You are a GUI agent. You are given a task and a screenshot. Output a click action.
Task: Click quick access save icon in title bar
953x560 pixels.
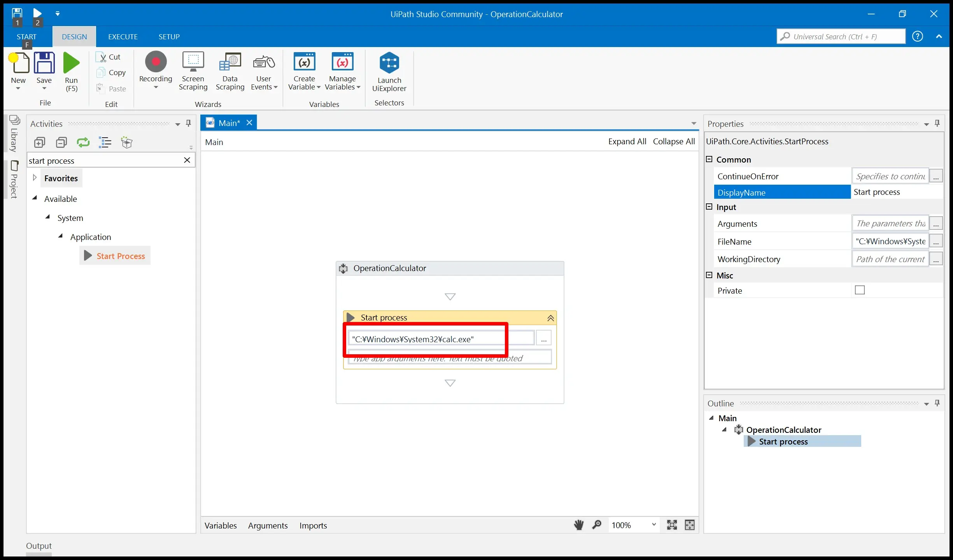tap(17, 13)
